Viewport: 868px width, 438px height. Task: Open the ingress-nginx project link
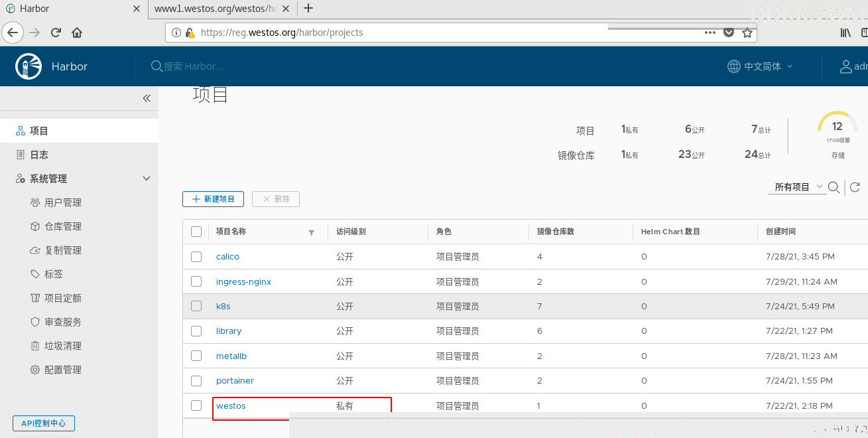(243, 281)
